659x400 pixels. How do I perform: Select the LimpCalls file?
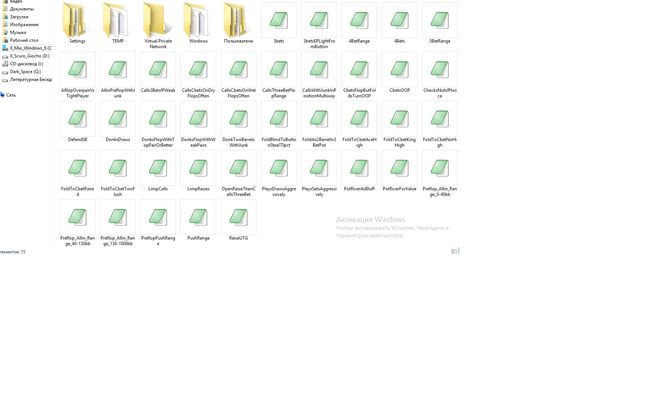[158, 171]
